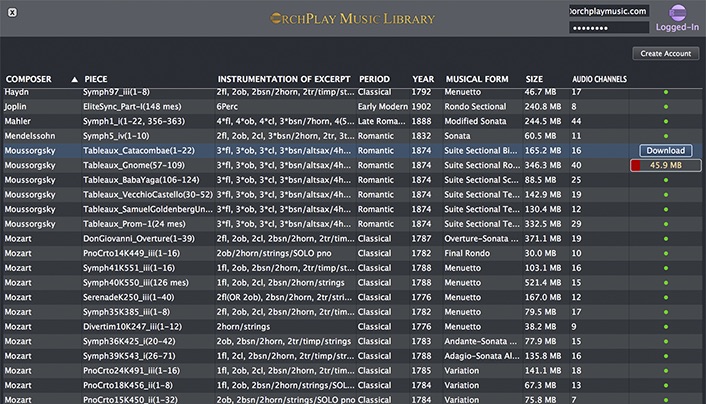Click green status dot for Tableaux_BabaYaga row

pos(666,180)
